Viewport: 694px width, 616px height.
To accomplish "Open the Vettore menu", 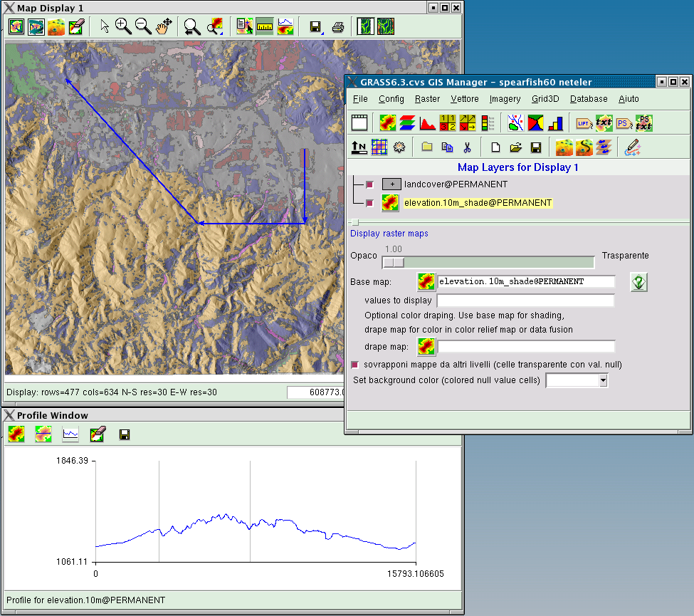I will (x=464, y=99).
